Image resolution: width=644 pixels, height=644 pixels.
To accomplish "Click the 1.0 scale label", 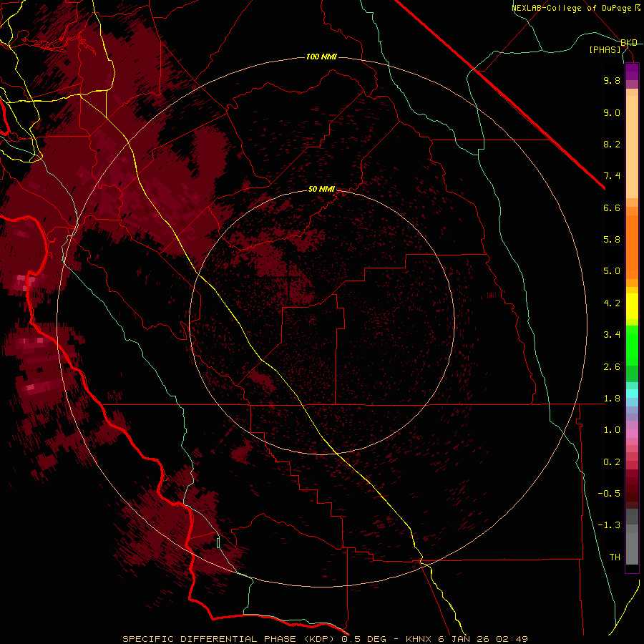I will 612,430.
